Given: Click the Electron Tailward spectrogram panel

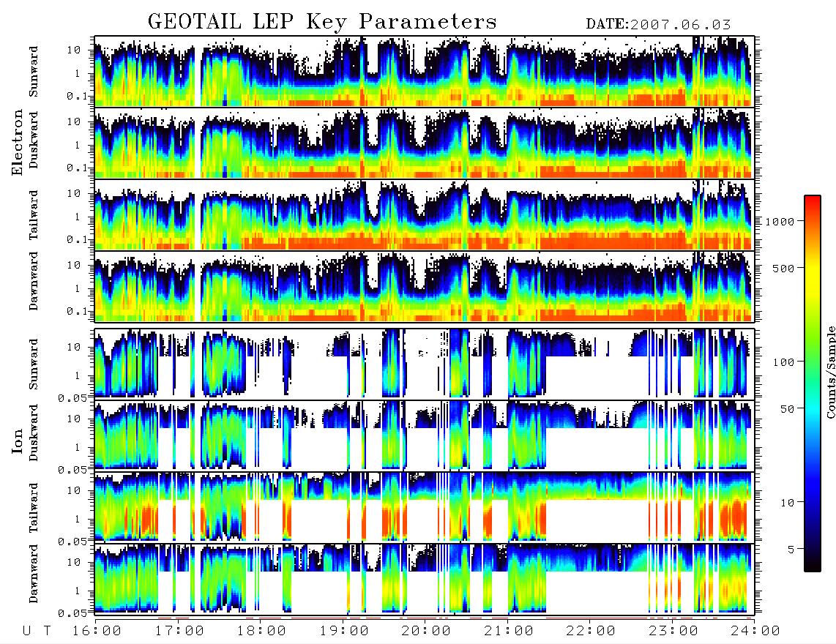Looking at the screenshot, I should [x=425, y=215].
